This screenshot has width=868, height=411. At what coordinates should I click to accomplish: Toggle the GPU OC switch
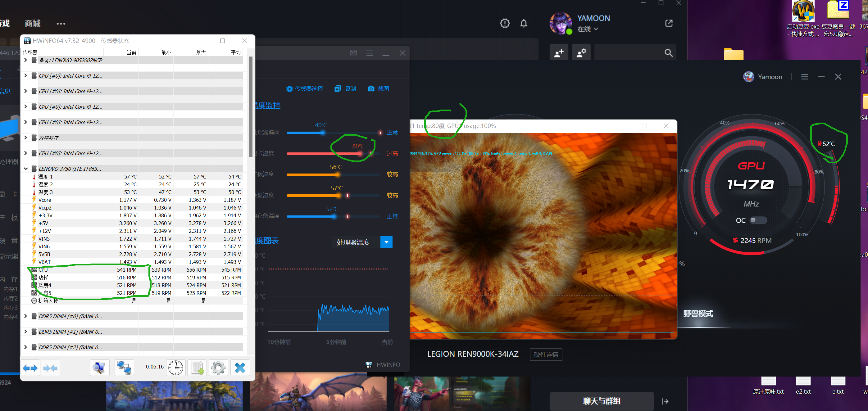point(758,220)
